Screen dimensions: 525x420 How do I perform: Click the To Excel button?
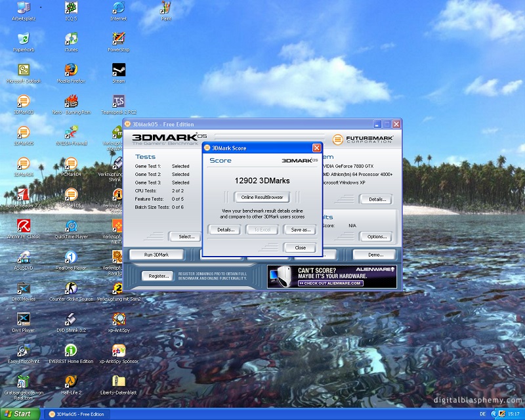pyautogui.click(x=262, y=230)
